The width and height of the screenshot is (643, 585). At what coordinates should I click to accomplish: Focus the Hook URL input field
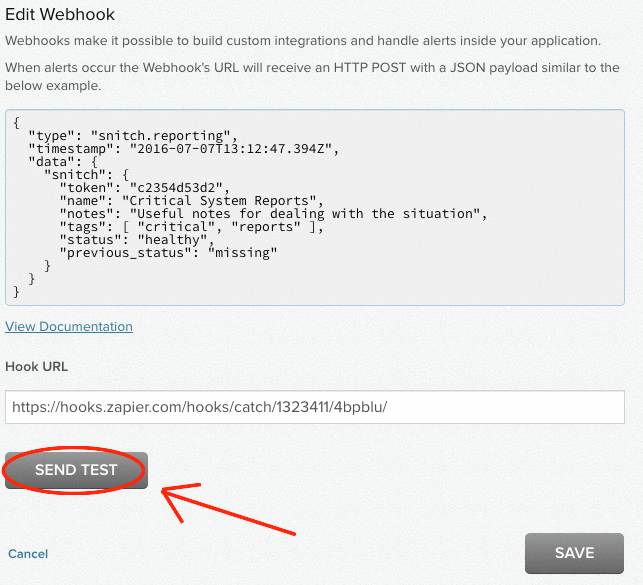coord(315,407)
